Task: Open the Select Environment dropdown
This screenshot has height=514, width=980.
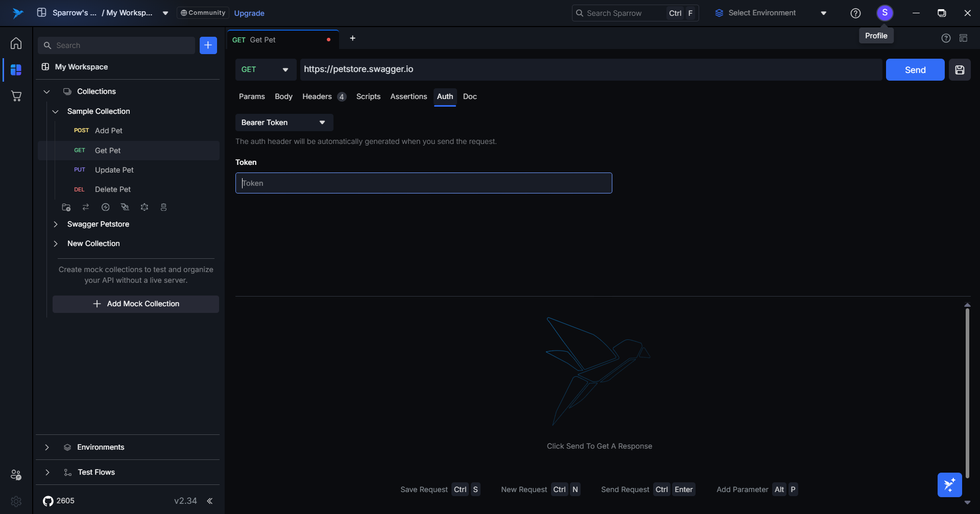Action: [770, 13]
